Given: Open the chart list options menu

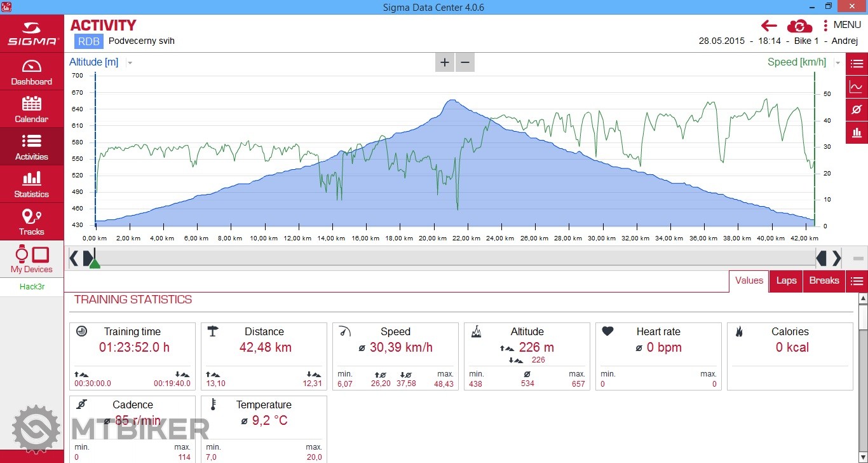Looking at the screenshot, I should point(857,64).
